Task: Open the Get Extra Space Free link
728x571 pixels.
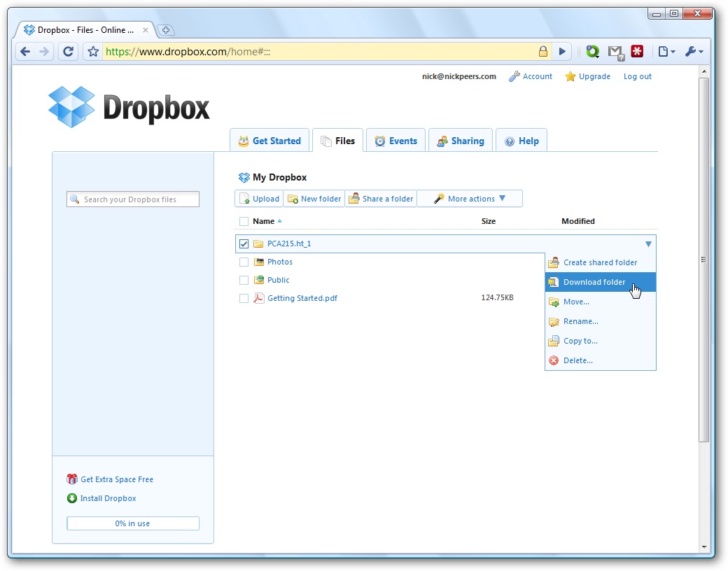Action: [x=117, y=479]
